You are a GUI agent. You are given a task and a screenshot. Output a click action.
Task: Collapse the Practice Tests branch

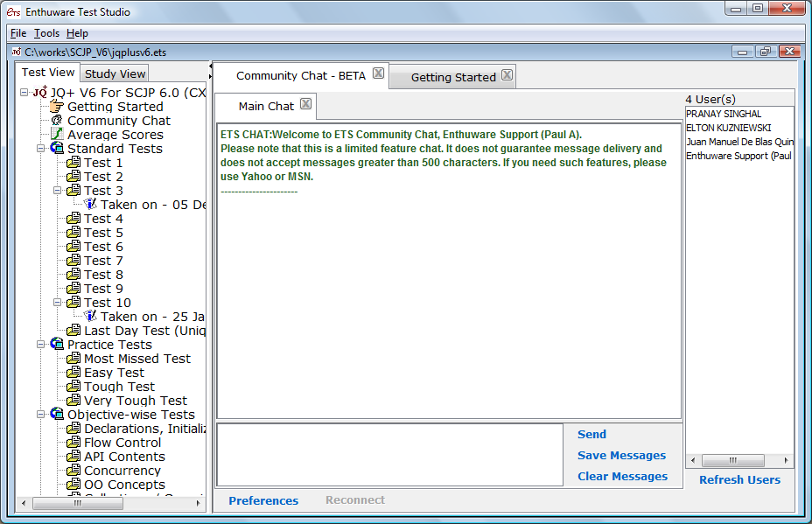coord(40,345)
